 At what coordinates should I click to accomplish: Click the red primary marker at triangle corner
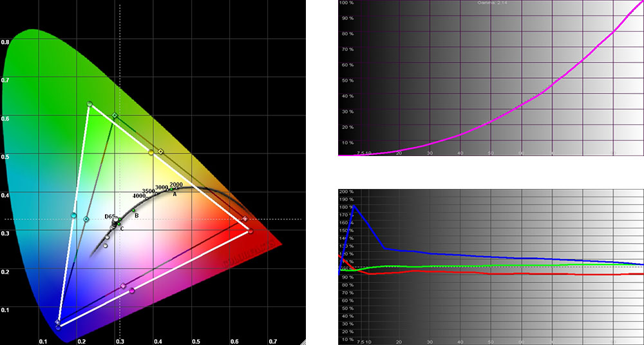[250, 230]
